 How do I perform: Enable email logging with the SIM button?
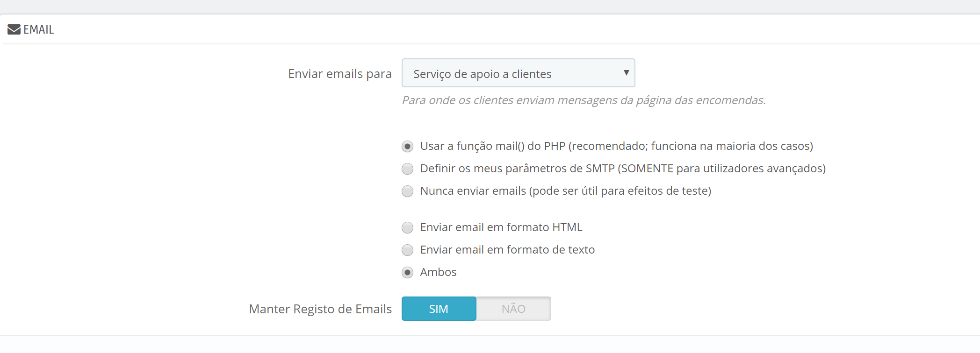[x=439, y=309]
